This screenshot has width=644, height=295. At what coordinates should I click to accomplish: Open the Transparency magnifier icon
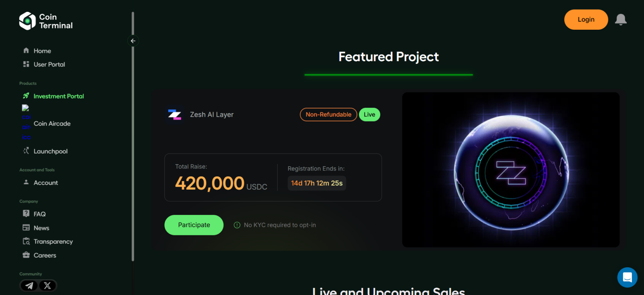[26, 241]
